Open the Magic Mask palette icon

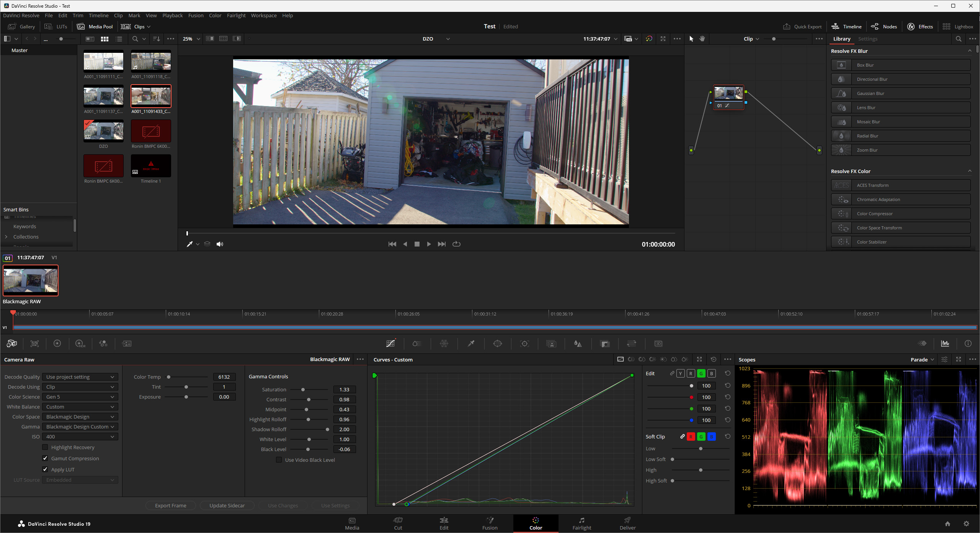click(551, 343)
